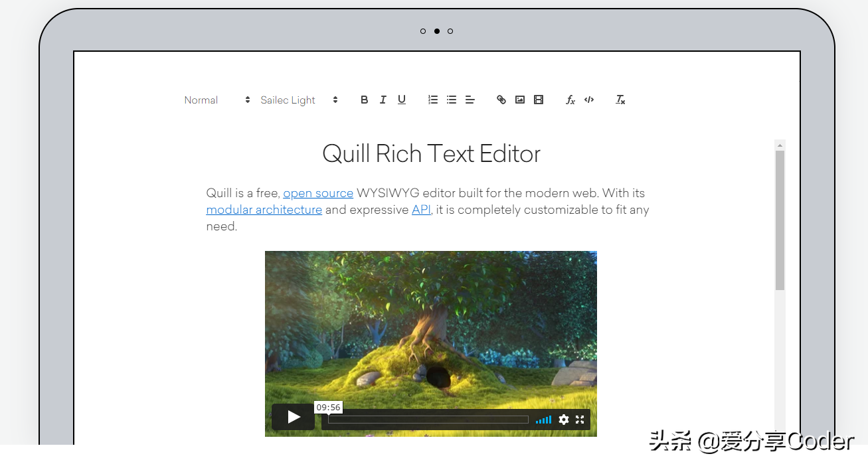This screenshot has height=466, width=868.
Task: Click the editor vertical scrollbar thumb
Action: [x=780, y=220]
